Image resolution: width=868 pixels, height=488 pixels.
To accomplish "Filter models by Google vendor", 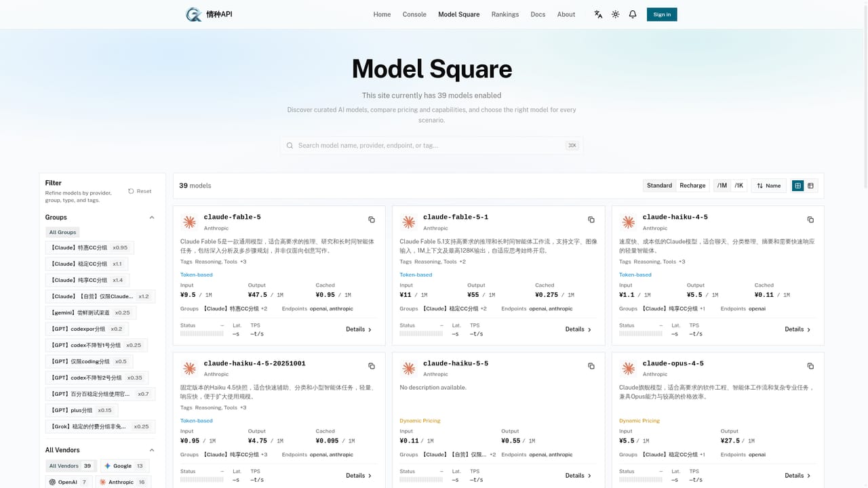I will [x=125, y=466].
